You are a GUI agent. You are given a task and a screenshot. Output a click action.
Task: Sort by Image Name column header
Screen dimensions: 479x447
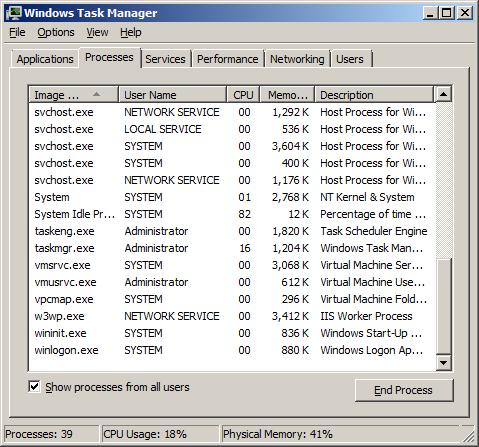(x=73, y=95)
